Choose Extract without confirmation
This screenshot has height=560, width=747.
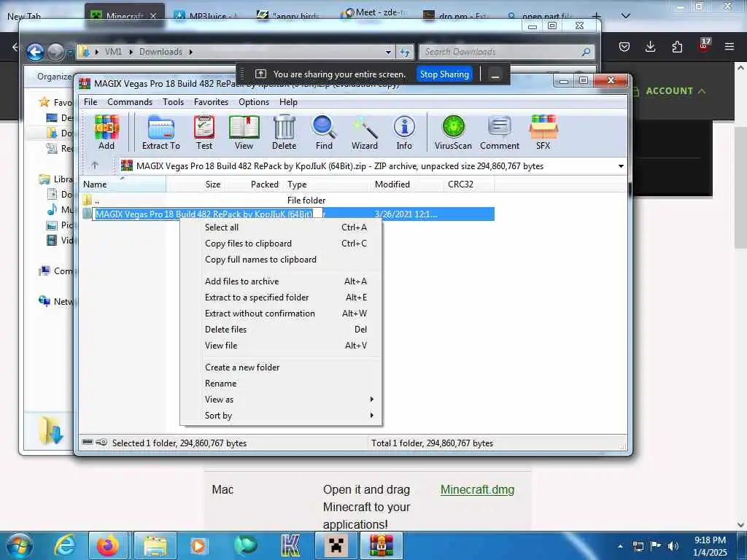pos(281,314)
